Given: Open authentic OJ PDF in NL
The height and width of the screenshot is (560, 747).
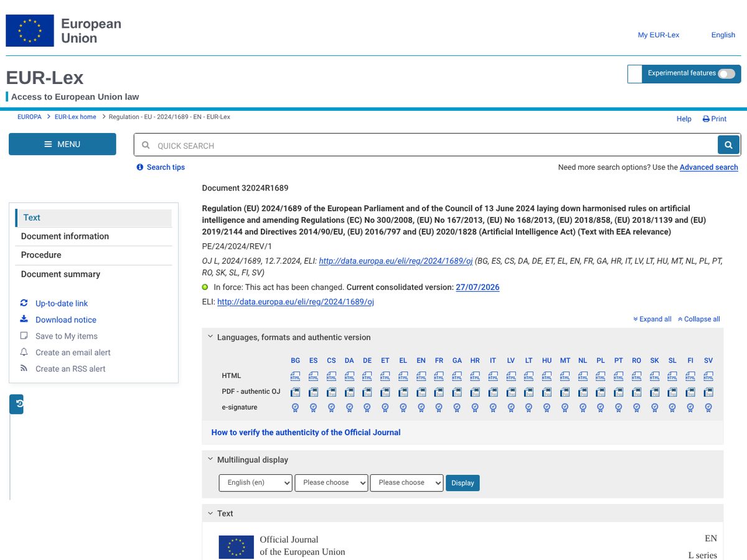Looking at the screenshot, I should coord(583,392).
